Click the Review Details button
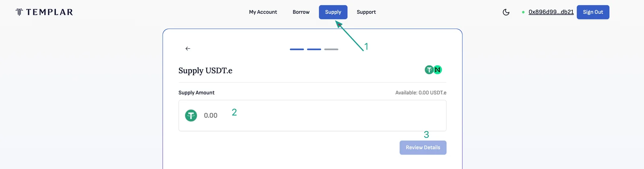Viewport: 644px width, 169px height. 423,148
